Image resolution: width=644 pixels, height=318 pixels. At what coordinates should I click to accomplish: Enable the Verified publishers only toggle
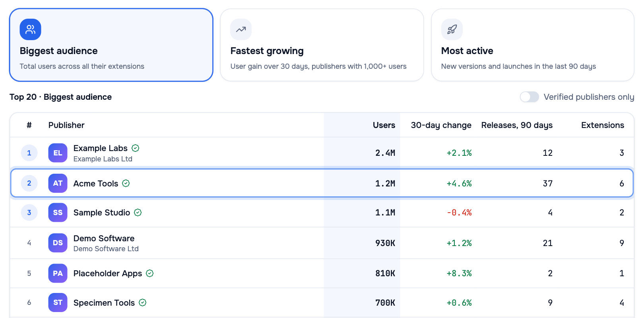point(529,97)
